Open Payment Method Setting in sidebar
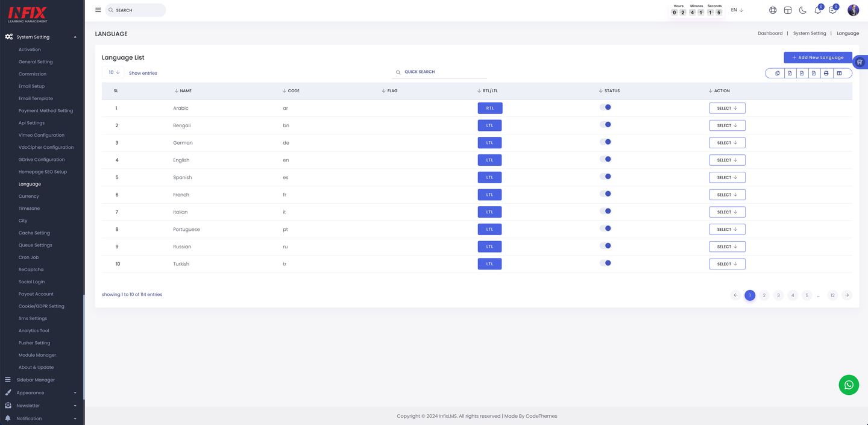This screenshot has height=425, width=868. 46,111
